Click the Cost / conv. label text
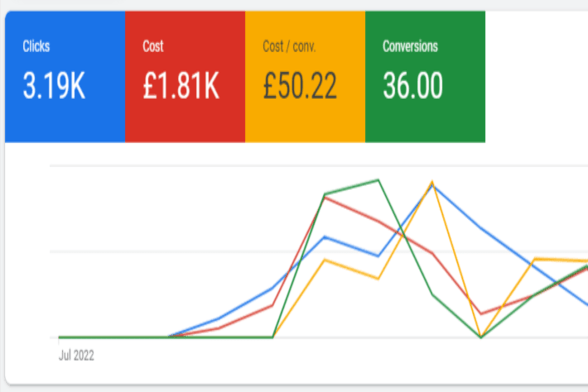 pyautogui.click(x=289, y=46)
